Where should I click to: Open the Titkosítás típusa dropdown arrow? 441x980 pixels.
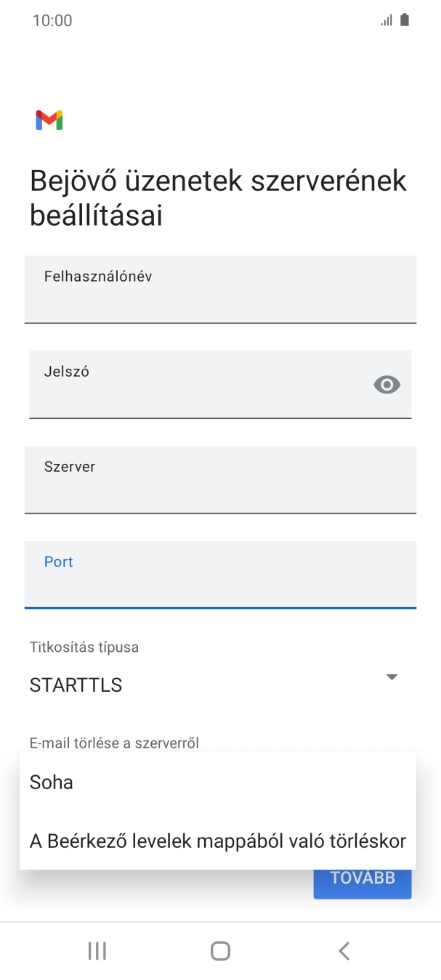(x=391, y=677)
